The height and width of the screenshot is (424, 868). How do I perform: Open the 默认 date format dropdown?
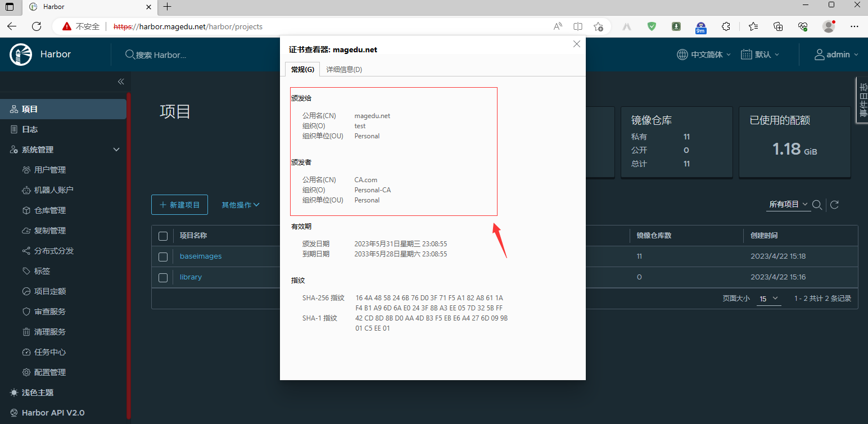[x=760, y=55]
